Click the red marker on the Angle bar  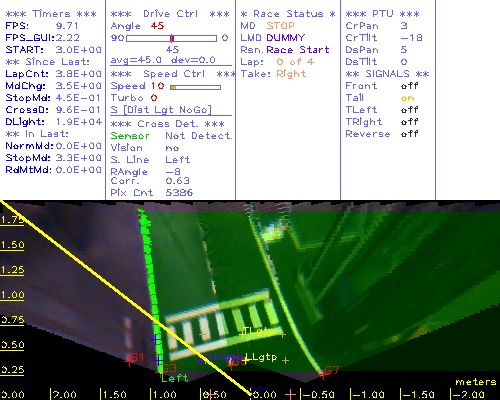[x=172, y=38]
